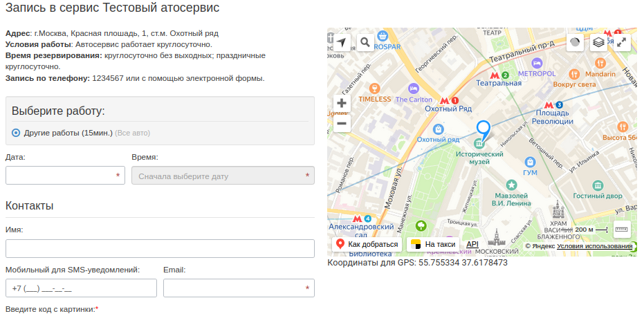
Task: Activate the ruler measurement tool on the map
Action: click(622, 230)
